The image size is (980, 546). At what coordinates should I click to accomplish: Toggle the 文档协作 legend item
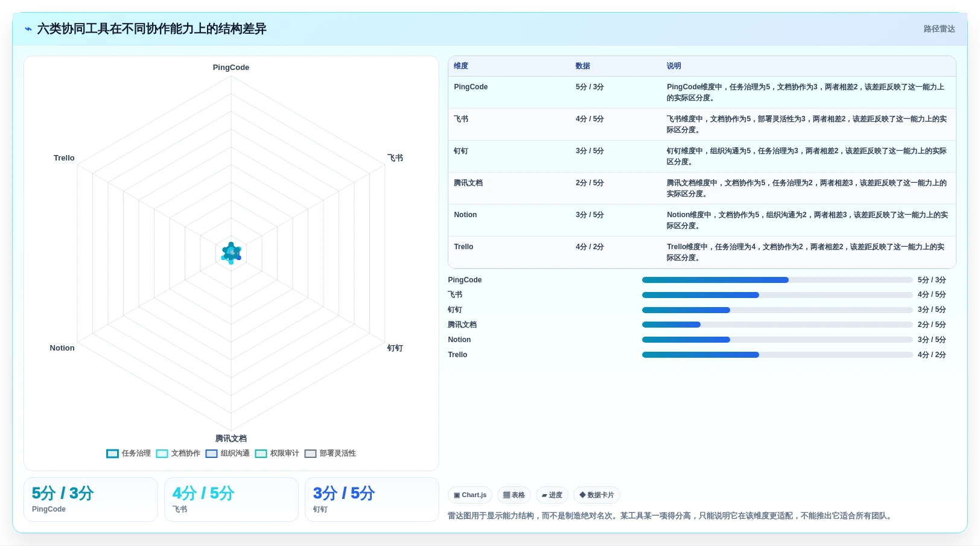pyautogui.click(x=178, y=453)
